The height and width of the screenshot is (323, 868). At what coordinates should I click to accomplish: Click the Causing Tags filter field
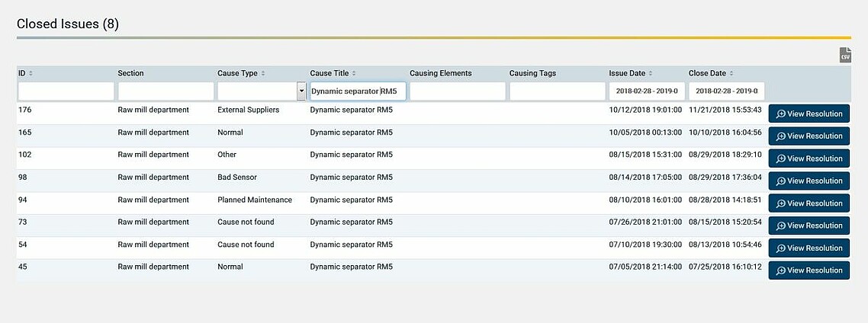pyautogui.click(x=557, y=91)
